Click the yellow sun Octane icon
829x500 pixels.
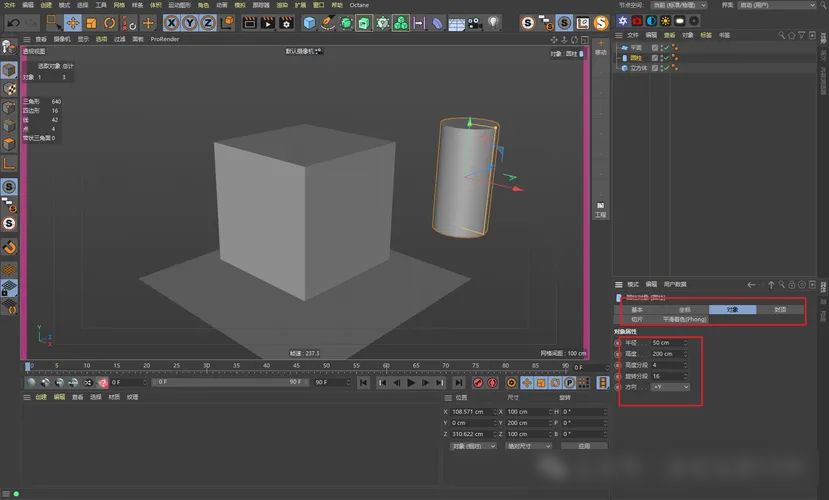coord(665,21)
